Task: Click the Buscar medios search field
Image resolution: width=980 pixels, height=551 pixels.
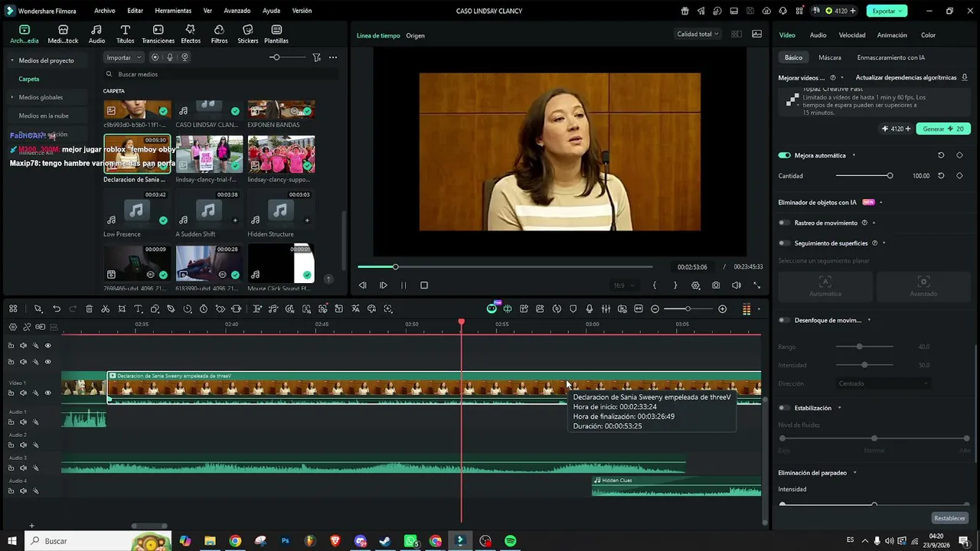Action: point(221,74)
